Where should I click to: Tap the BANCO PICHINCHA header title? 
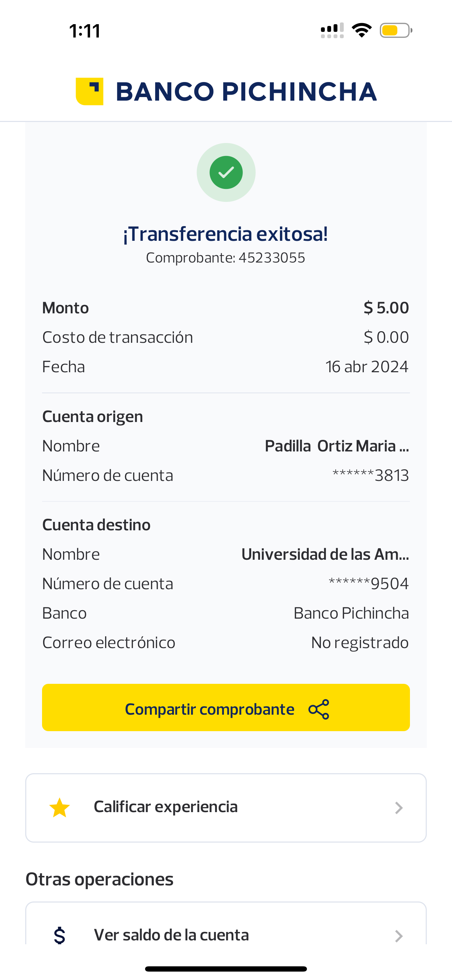point(246,92)
